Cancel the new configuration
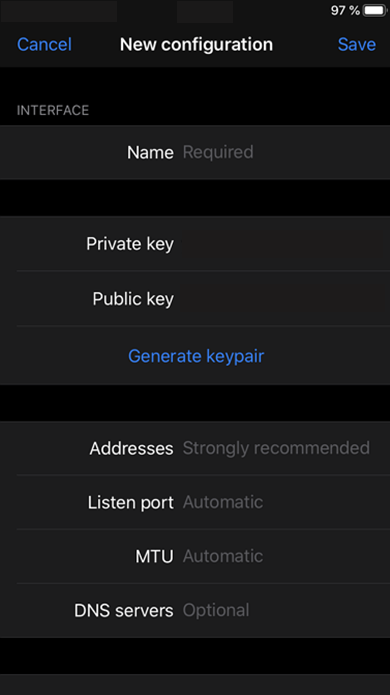 (44, 44)
